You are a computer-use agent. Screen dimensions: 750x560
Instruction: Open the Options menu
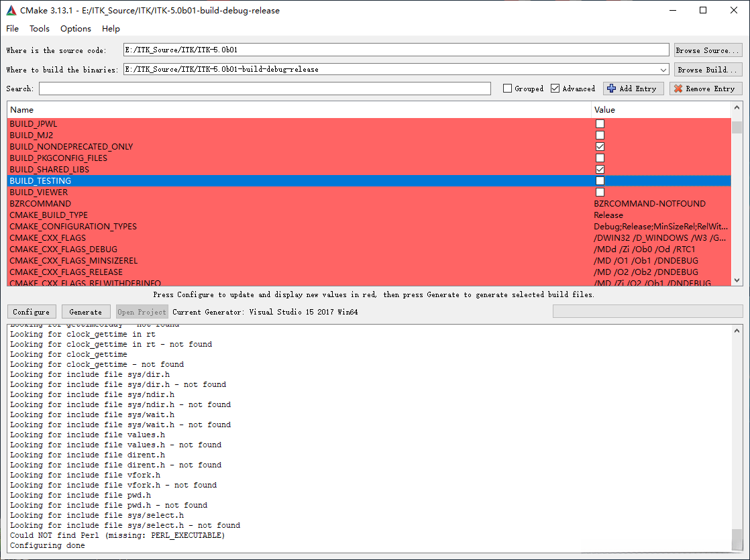[x=76, y=29]
